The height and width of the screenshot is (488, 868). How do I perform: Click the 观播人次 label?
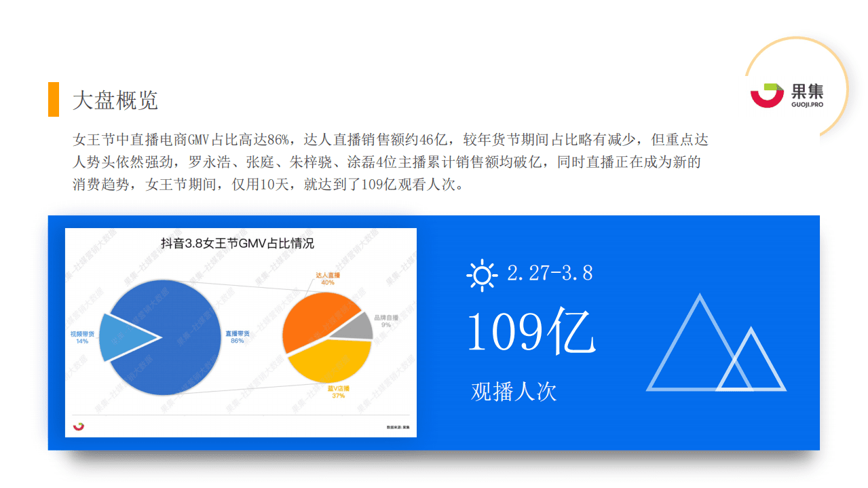[512, 391]
